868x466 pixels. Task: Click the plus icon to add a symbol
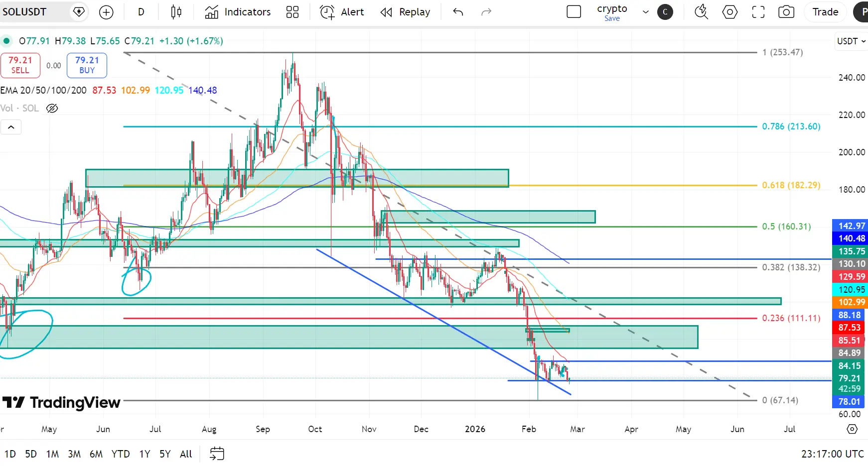tap(106, 12)
